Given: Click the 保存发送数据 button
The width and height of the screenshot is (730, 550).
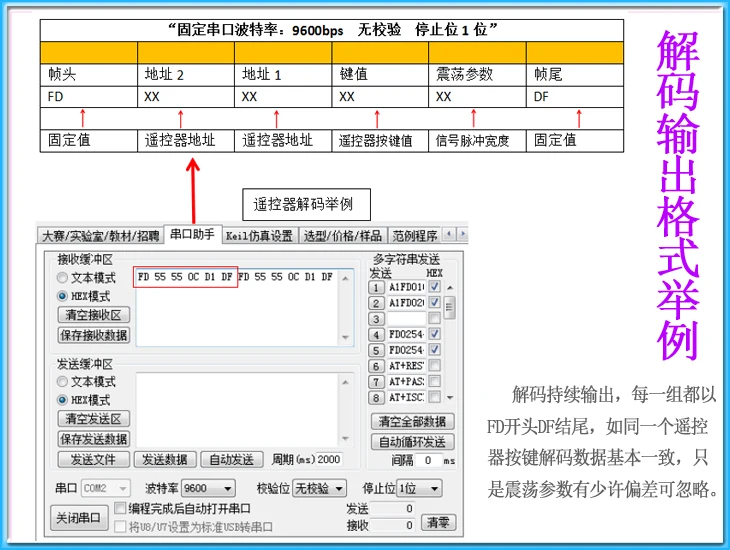Looking at the screenshot, I should click(94, 439).
